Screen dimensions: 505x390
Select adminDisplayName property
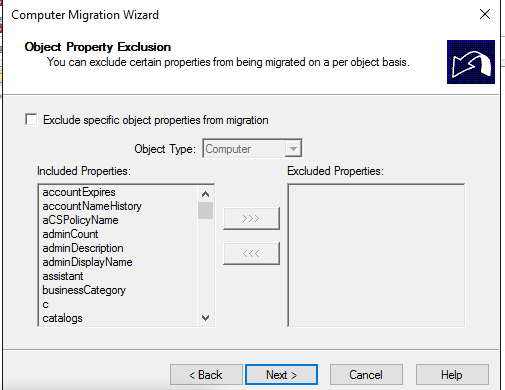pyautogui.click(x=87, y=262)
